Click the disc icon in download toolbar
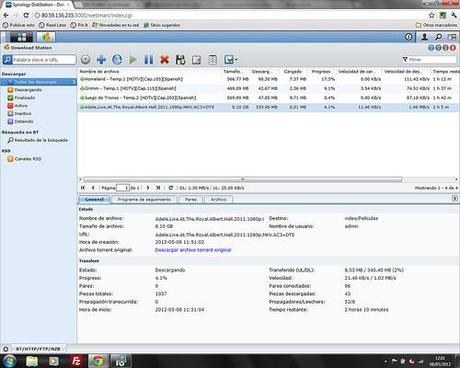Viewport: 460px width, 368px height. tap(86, 60)
